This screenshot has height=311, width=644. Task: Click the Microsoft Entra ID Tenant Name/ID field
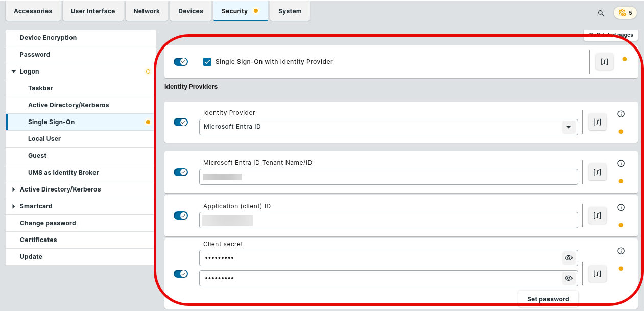coord(388,177)
